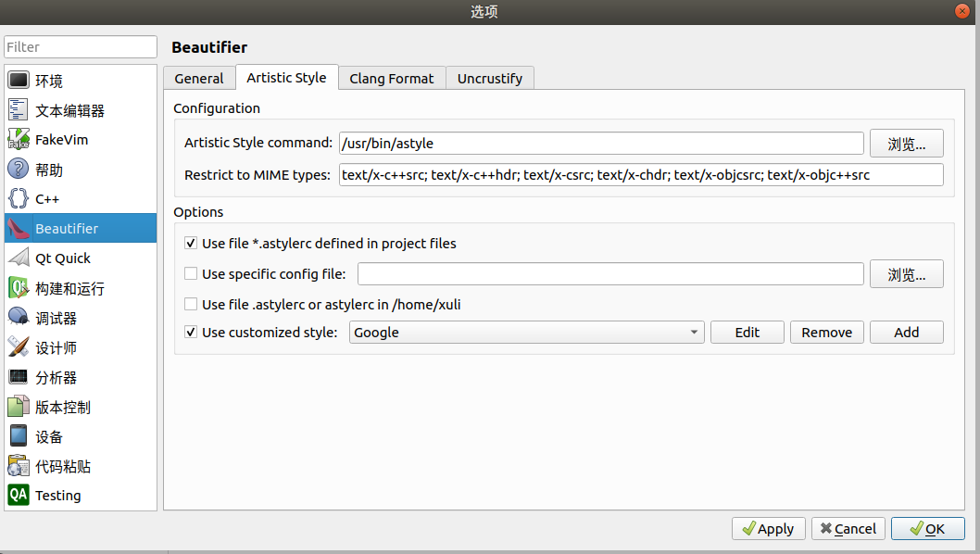Open the 构建和运行 (Build & Run) icon
The image size is (980, 554).
coord(18,287)
